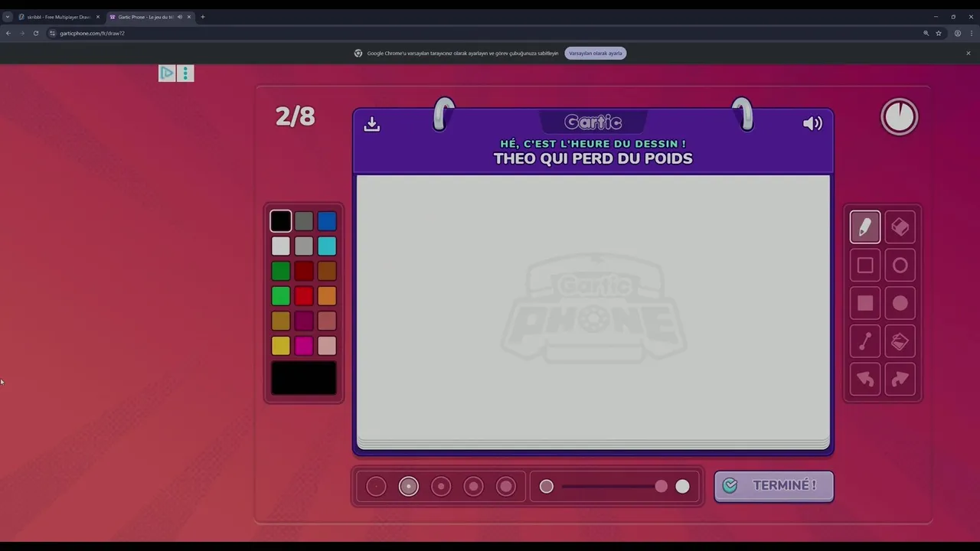Select the paint bucket fill tool
The image size is (980, 551).
pyautogui.click(x=900, y=341)
